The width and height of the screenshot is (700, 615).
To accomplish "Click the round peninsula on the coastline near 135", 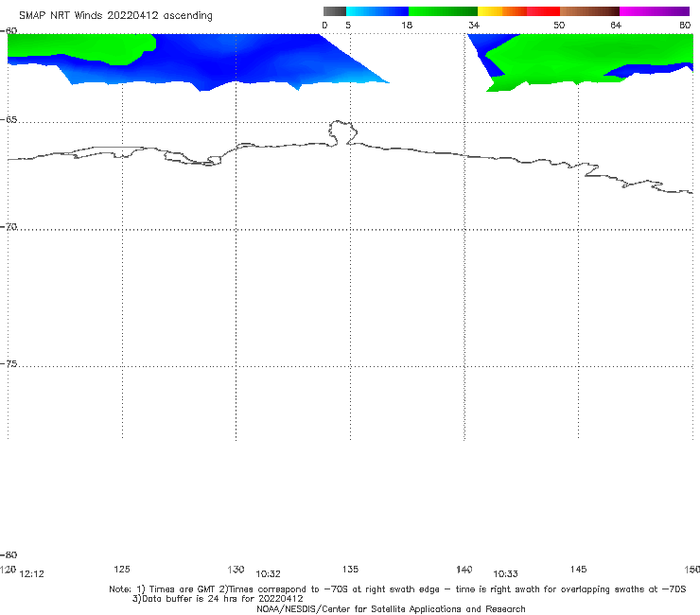I will pos(342,132).
